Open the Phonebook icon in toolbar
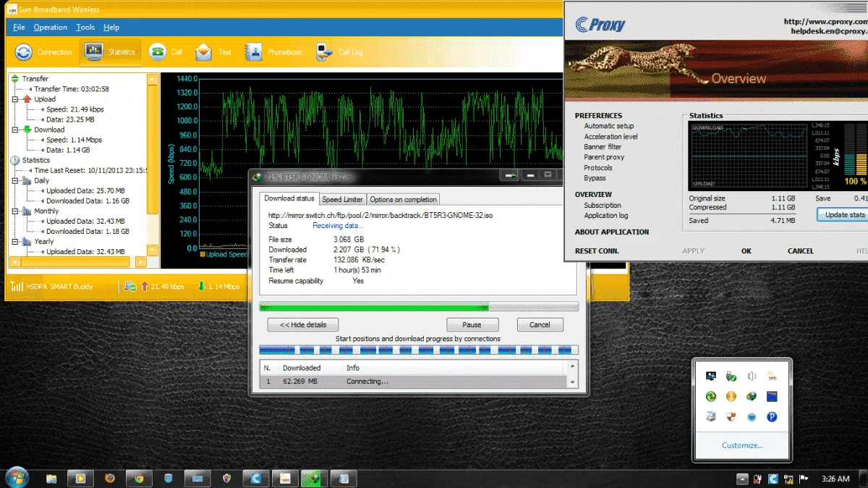 click(273, 52)
